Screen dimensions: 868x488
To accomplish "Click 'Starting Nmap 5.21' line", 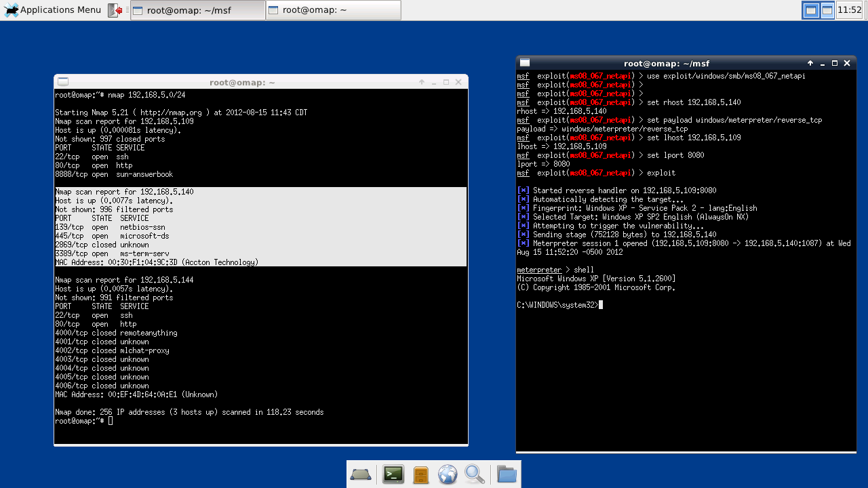I will pos(181,113).
